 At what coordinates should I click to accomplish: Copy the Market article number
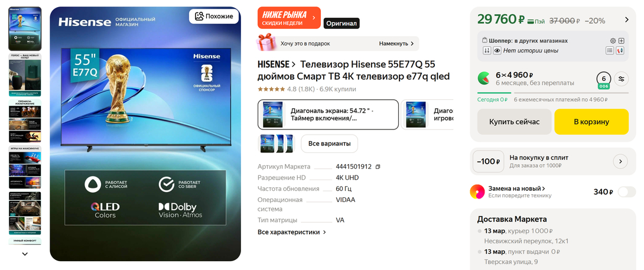378,167
